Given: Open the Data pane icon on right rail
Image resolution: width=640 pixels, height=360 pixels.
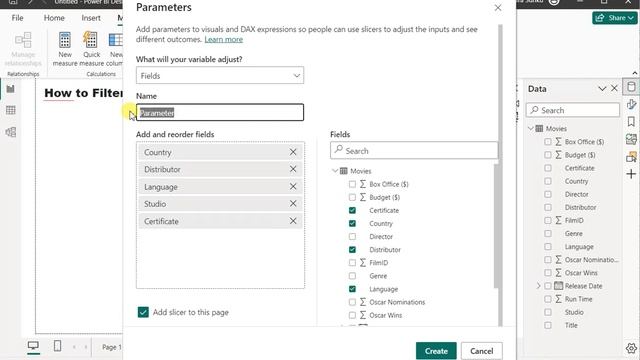Looking at the screenshot, I should click(631, 87).
